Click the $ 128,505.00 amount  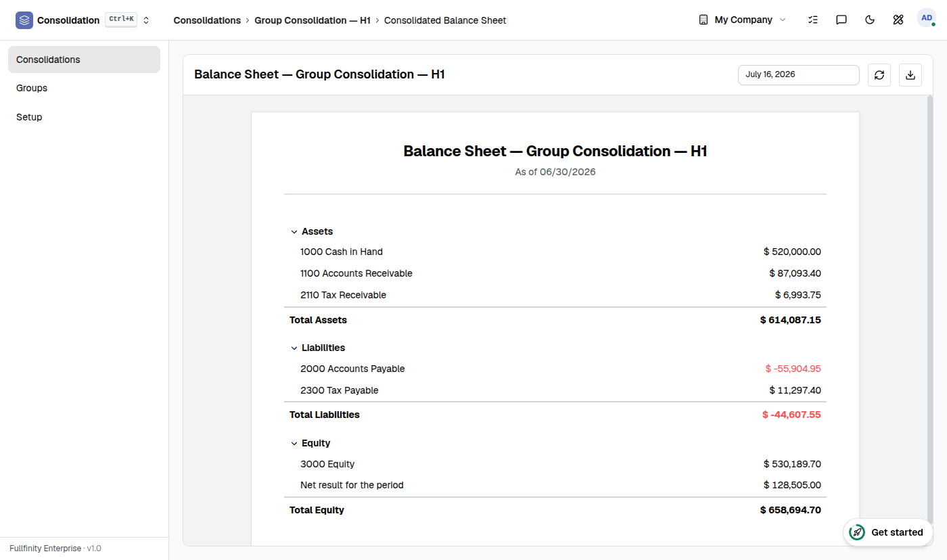coord(792,485)
